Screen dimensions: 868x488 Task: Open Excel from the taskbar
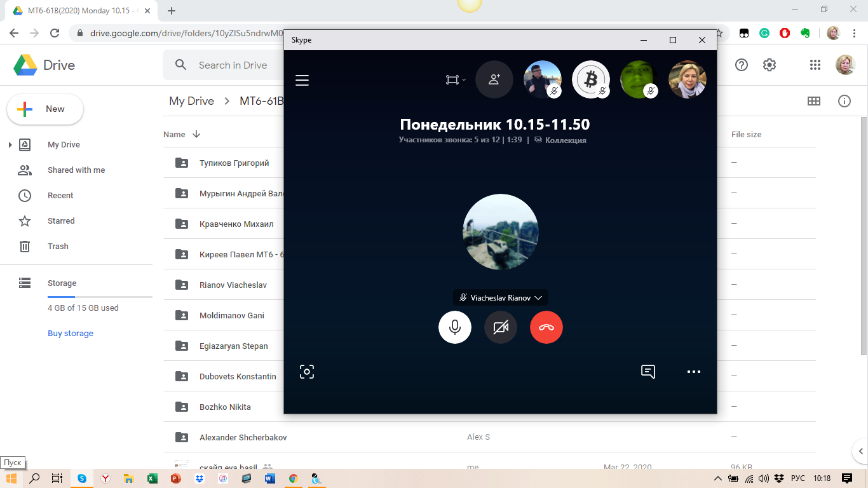pyautogui.click(x=153, y=478)
